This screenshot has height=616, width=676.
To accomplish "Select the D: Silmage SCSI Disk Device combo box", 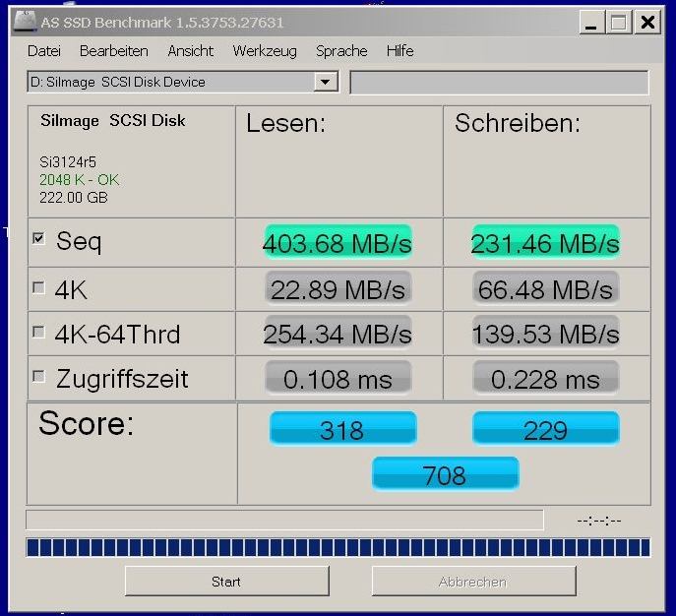I will pos(182,82).
